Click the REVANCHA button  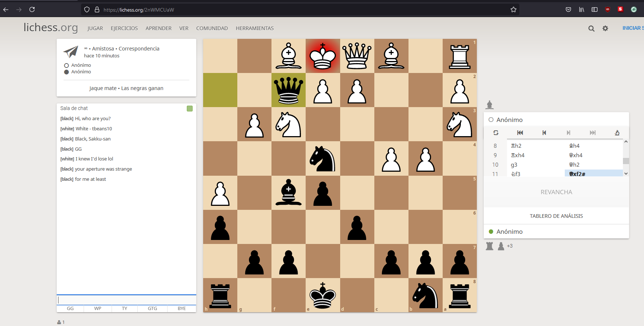[x=556, y=192]
